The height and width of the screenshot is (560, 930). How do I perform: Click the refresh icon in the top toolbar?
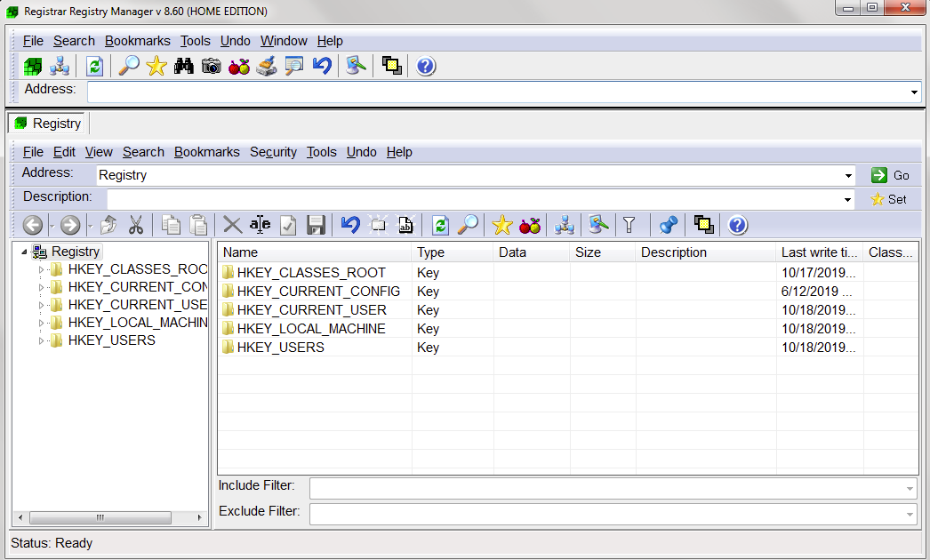tap(95, 66)
